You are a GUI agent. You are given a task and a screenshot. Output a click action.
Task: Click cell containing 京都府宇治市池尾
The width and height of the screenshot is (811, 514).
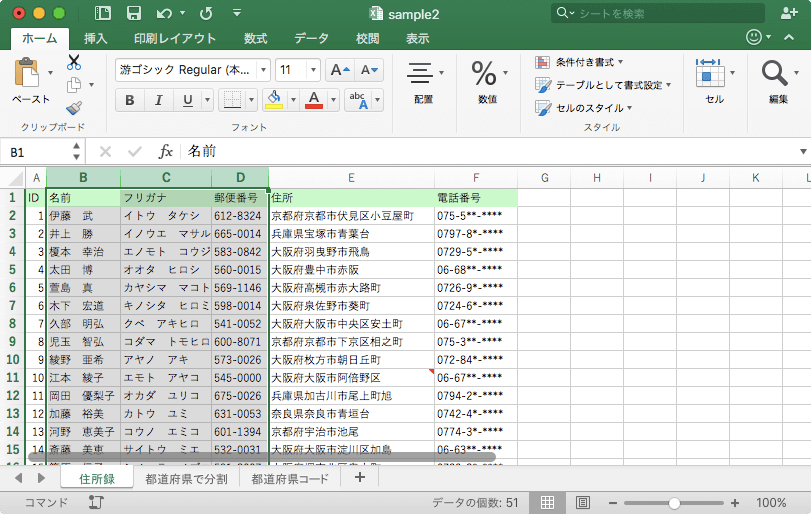(x=351, y=431)
